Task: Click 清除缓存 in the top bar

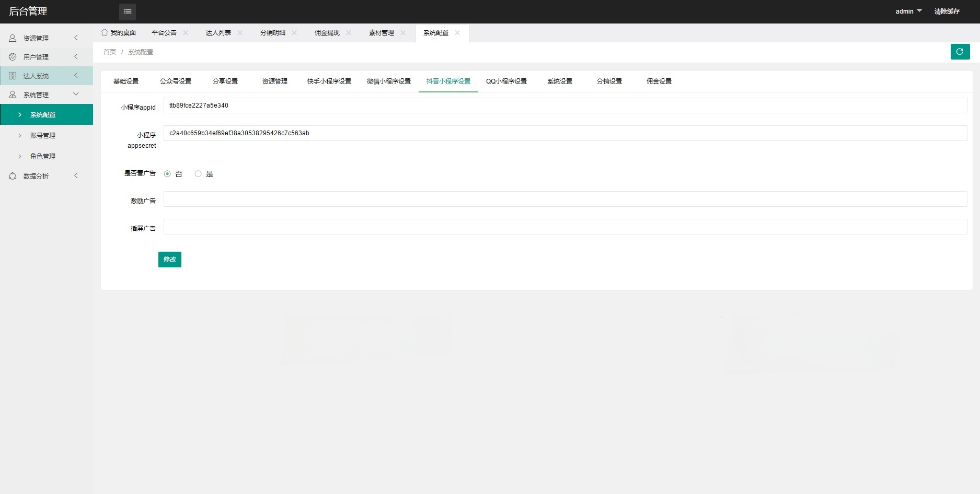Action: (x=947, y=10)
